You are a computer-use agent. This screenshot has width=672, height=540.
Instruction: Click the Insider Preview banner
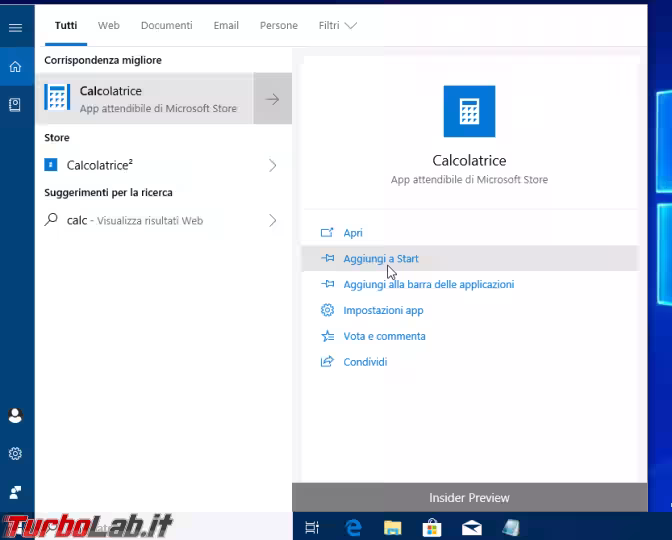click(470, 498)
